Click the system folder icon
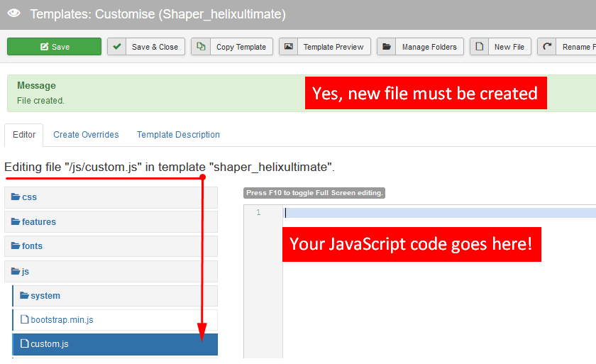The height and width of the screenshot is (364, 596). [24, 295]
